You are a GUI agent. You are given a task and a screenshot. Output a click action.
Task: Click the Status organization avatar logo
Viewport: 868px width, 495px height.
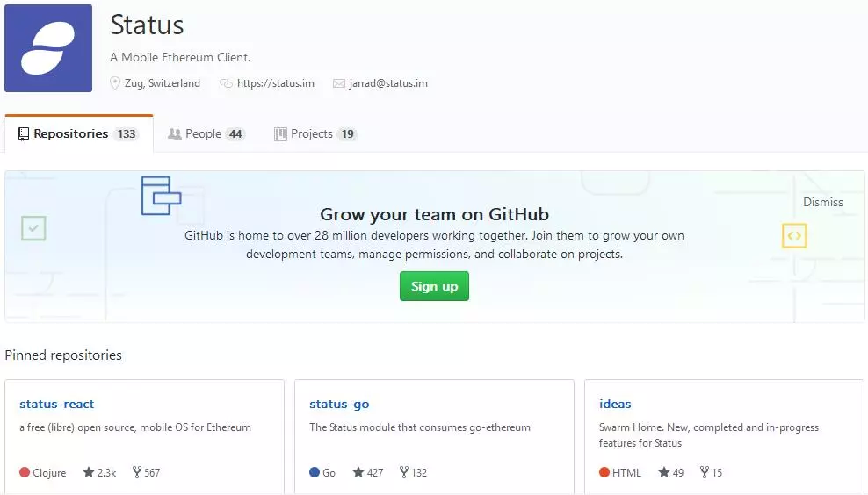pyautogui.click(x=48, y=48)
